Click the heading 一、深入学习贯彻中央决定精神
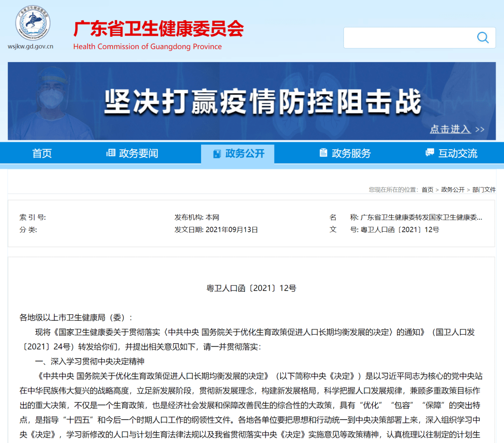Screen dimensions: 504x443 [x=89, y=361]
